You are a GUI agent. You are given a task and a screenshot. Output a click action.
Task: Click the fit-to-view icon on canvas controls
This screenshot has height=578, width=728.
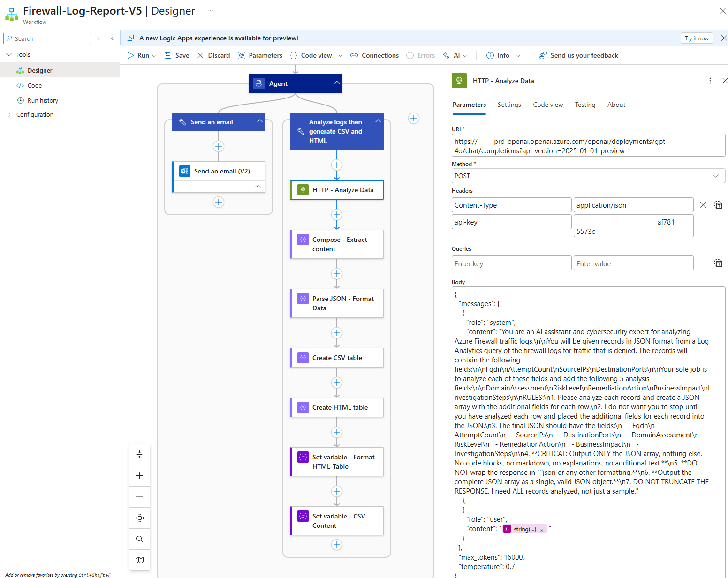point(140,518)
